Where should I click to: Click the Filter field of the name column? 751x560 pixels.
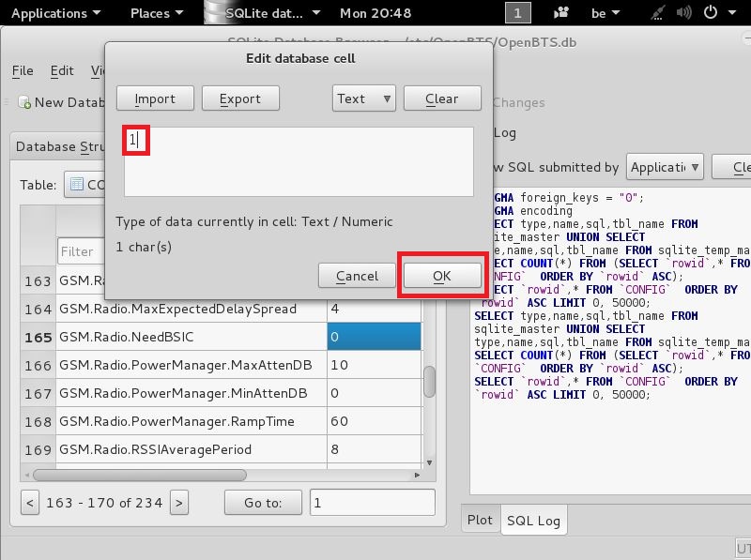81,251
